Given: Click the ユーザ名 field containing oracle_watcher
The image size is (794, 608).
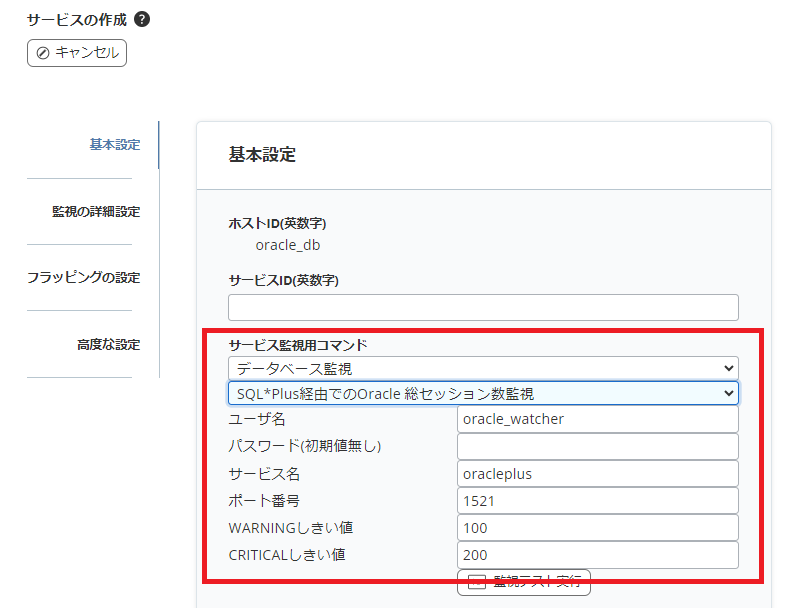Looking at the screenshot, I should [x=597, y=419].
